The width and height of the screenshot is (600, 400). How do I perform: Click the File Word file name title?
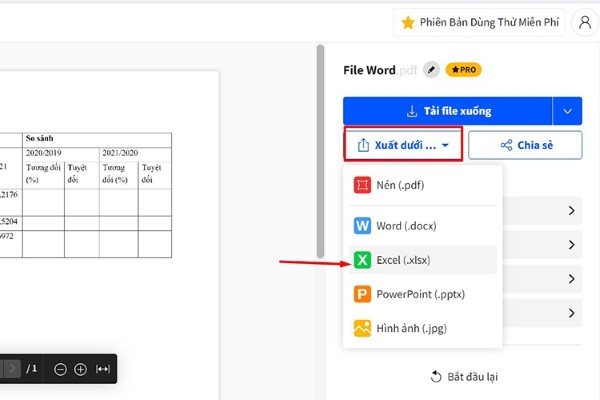[369, 70]
